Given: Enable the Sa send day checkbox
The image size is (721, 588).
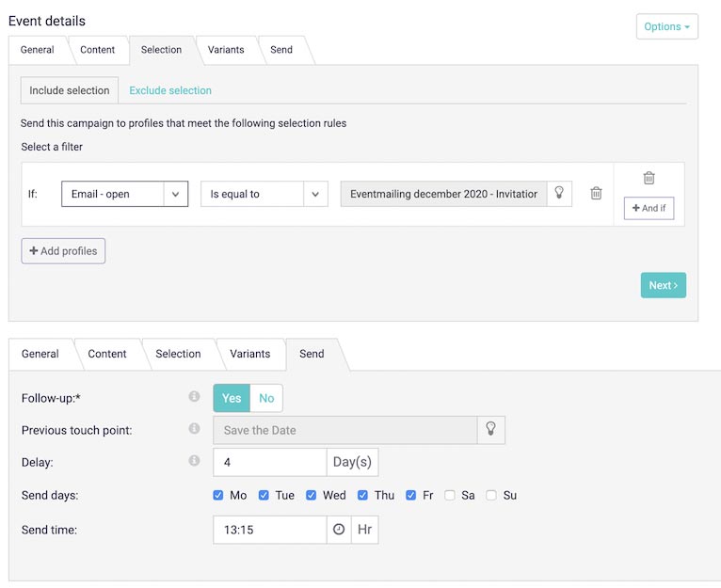Looking at the screenshot, I should tap(450, 495).
